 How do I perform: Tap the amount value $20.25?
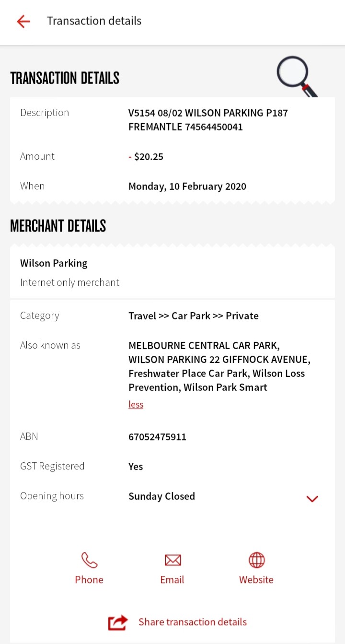click(x=149, y=157)
